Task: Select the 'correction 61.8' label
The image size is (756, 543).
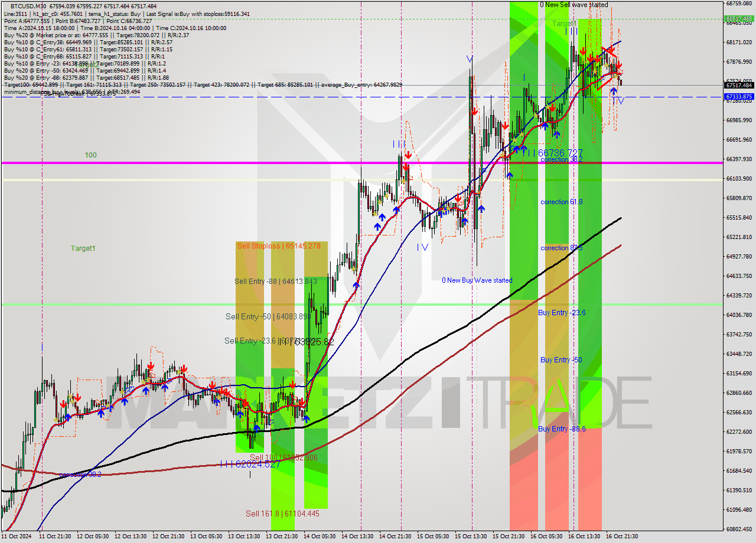Action: tap(562, 202)
